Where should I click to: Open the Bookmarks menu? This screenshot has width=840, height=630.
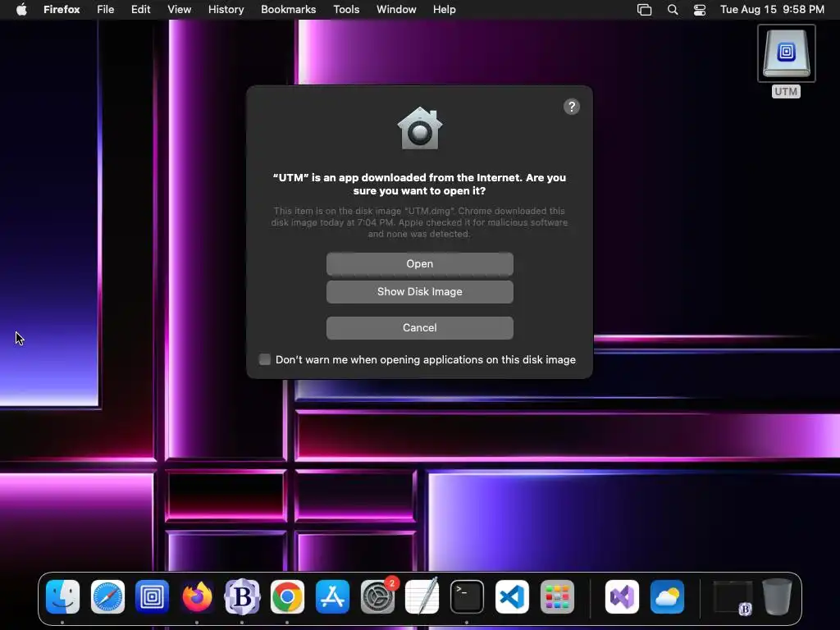point(288,10)
